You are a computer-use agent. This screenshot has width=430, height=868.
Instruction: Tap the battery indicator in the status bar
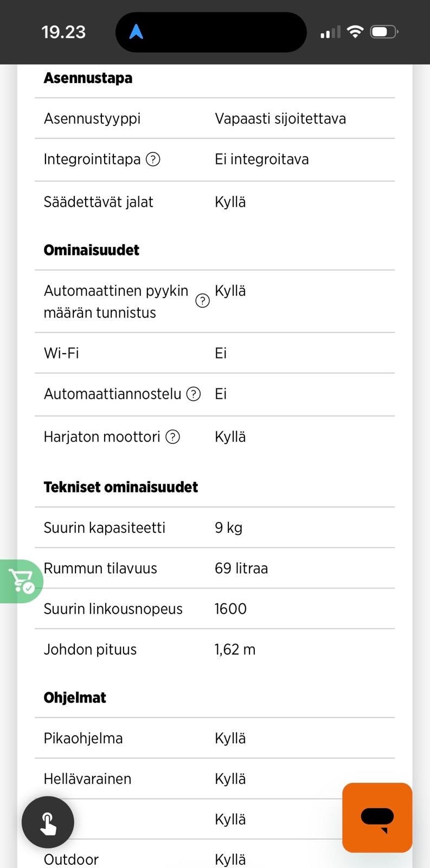383,31
